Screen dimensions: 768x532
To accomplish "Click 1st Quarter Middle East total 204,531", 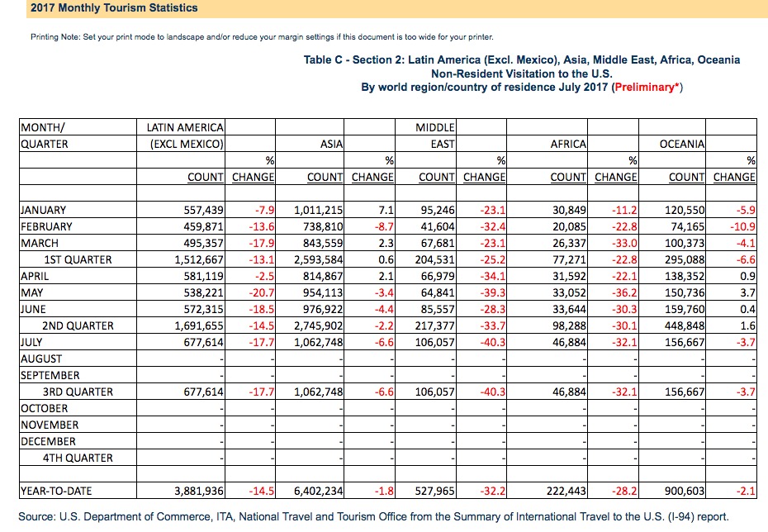I will 435,259.
